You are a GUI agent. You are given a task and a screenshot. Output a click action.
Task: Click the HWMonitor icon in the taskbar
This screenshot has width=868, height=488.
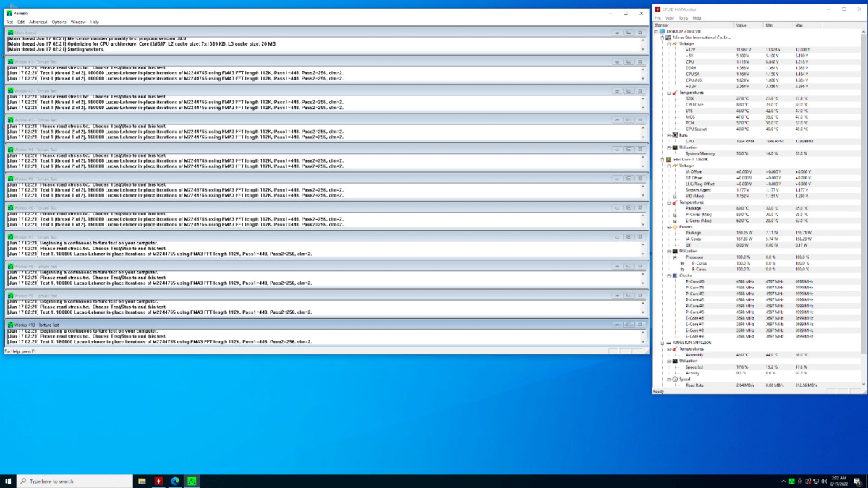click(159, 481)
